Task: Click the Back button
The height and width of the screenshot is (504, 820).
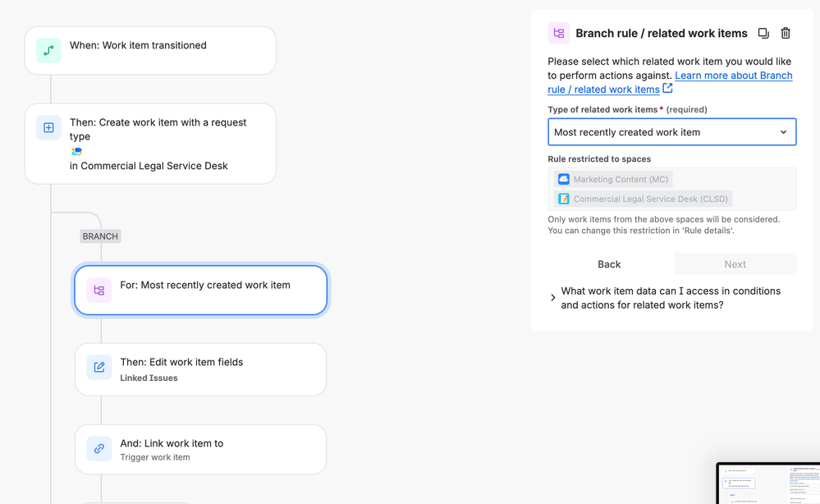Action: pos(609,264)
